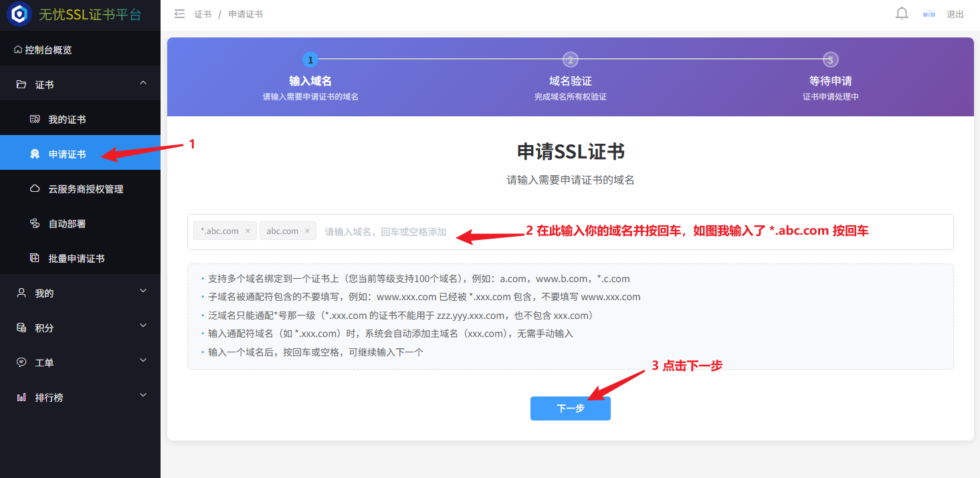
Task: Click the 无忧SSL证书平台 title text
Action: [x=90, y=14]
